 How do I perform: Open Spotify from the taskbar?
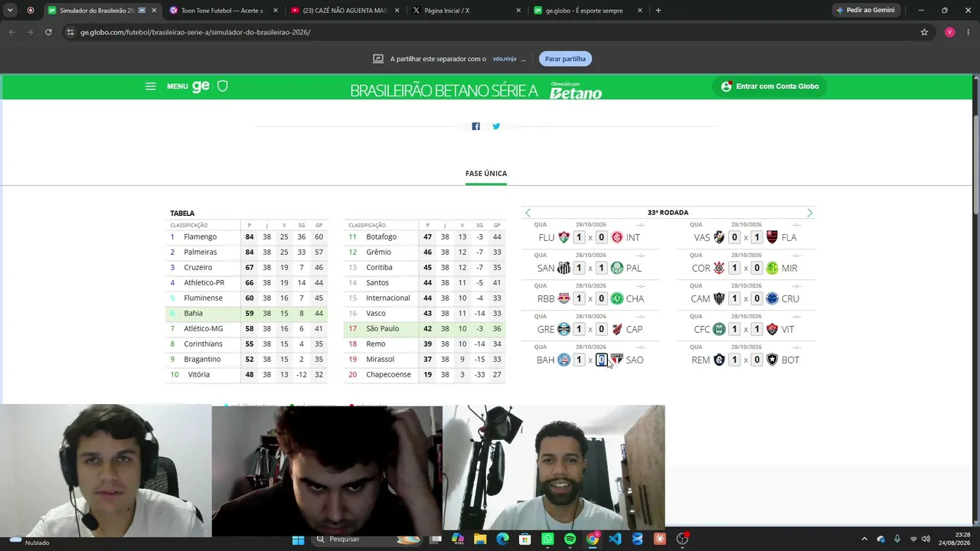coord(570,539)
